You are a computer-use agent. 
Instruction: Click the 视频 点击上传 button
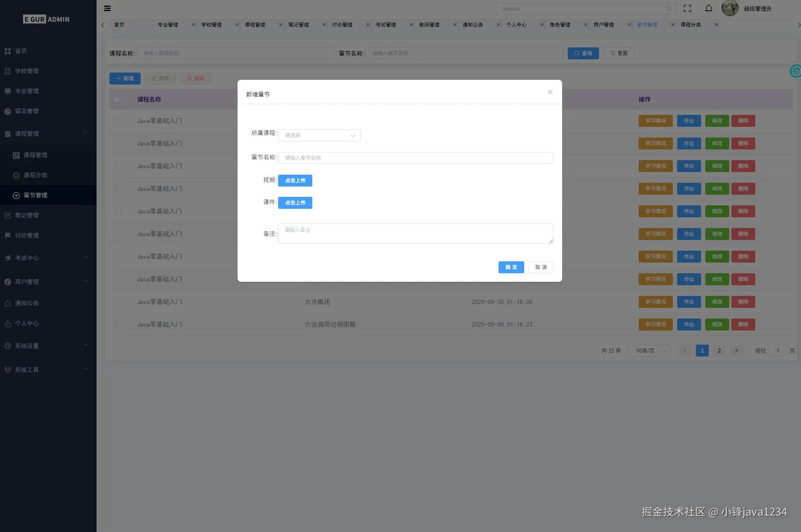(295, 181)
